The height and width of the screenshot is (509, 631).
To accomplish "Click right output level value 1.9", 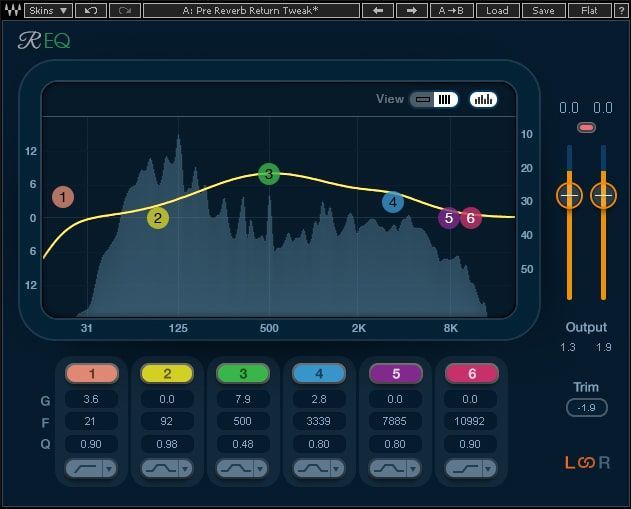I will click(x=604, y=347).
